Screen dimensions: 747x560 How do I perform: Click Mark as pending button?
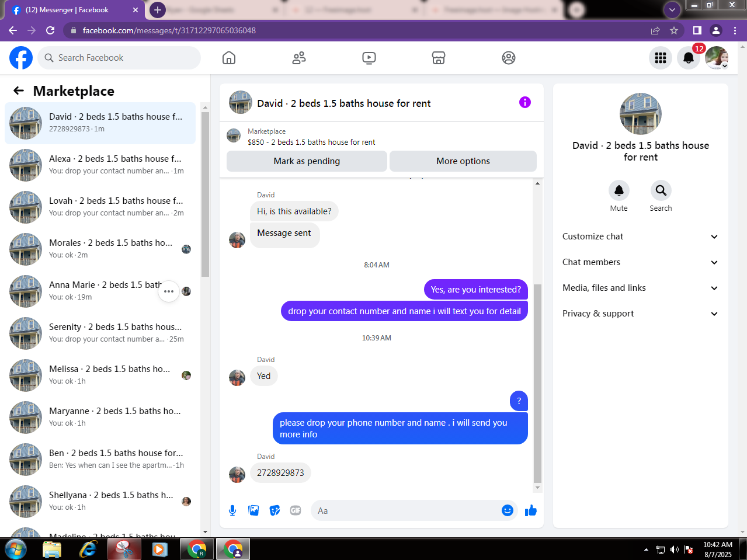point(307,161)
